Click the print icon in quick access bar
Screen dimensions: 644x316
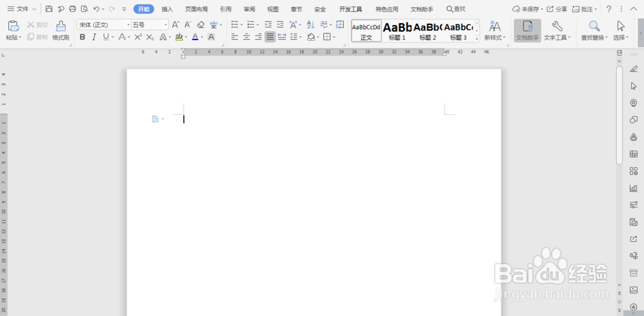[73, 8]
